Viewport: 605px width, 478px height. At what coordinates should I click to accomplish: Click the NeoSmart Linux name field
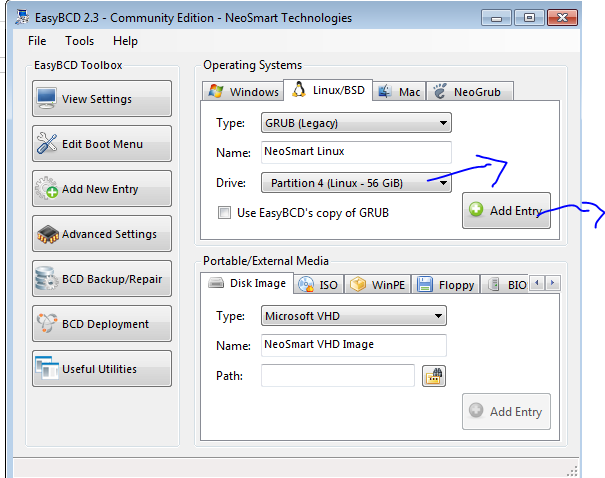[x=356, y=152]
